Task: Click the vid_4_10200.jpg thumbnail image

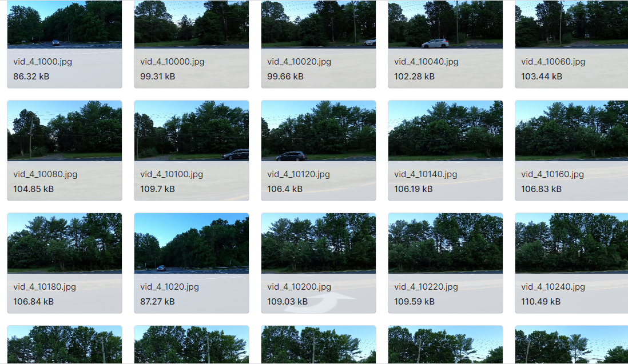Action: (319, 243)
